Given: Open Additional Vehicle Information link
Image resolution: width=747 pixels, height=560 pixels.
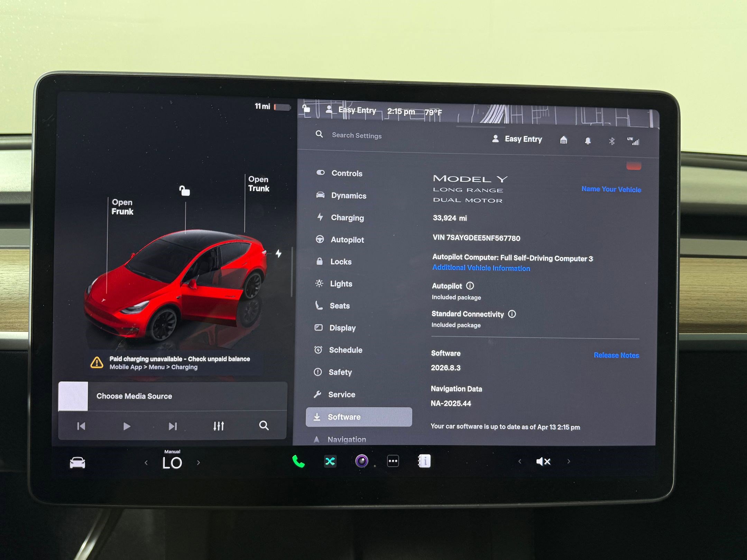Looking at the screenshot, I should (x=481, y=268).
